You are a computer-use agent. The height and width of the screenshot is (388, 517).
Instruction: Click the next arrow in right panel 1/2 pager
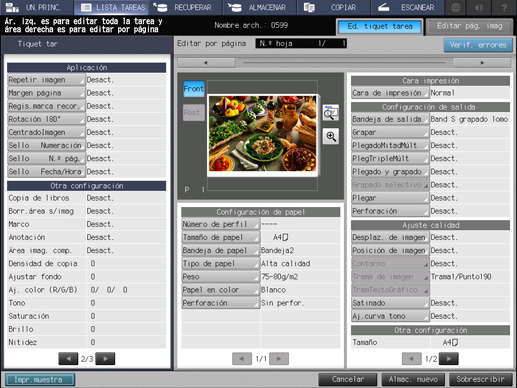pos(449,359)
